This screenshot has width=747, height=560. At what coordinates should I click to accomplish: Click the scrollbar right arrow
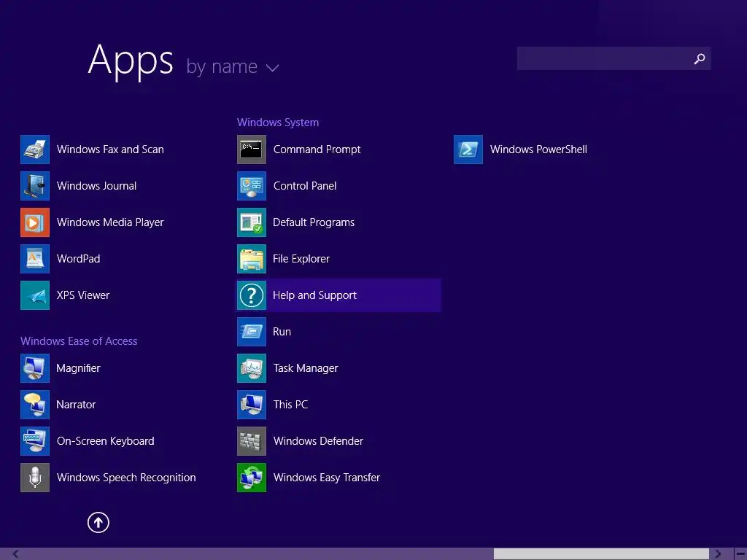point(718,554)
